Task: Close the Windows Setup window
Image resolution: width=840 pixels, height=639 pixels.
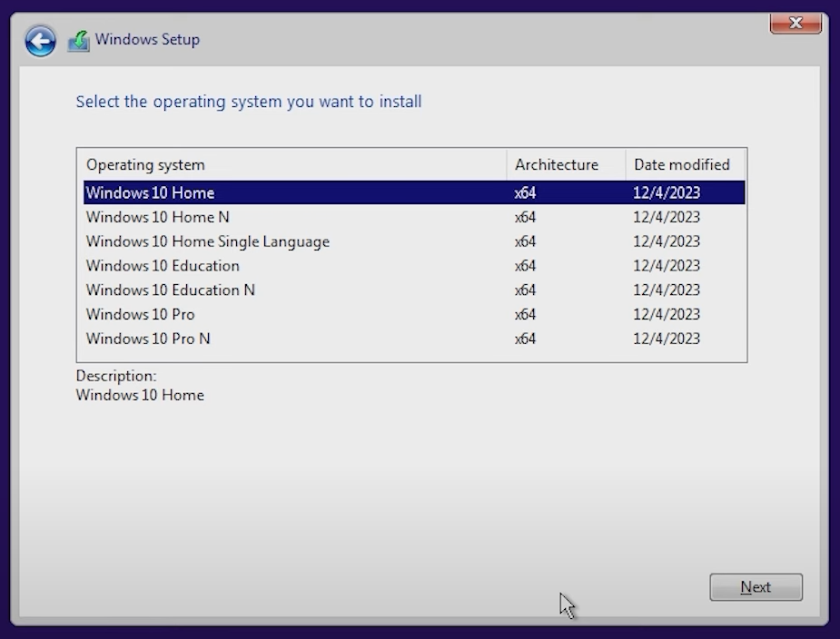Action: click(x=795, y=24)
